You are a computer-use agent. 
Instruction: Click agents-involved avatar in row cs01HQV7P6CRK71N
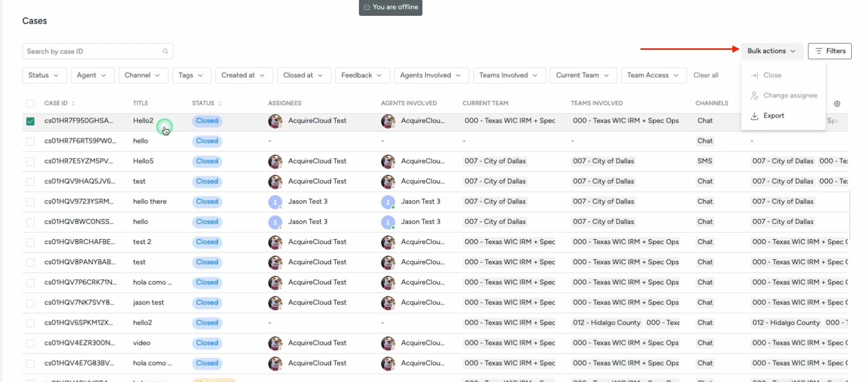coord(388,283)
